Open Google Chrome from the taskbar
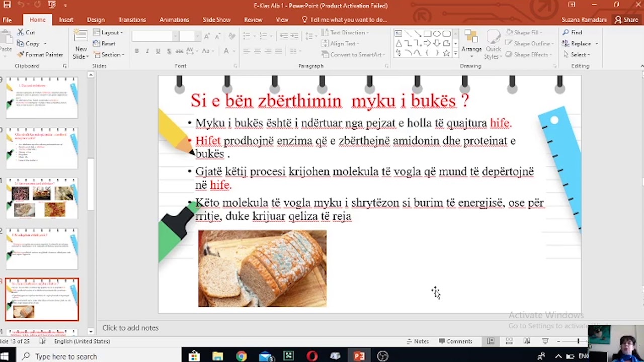644x362 pixels. [x=242, y=356]
